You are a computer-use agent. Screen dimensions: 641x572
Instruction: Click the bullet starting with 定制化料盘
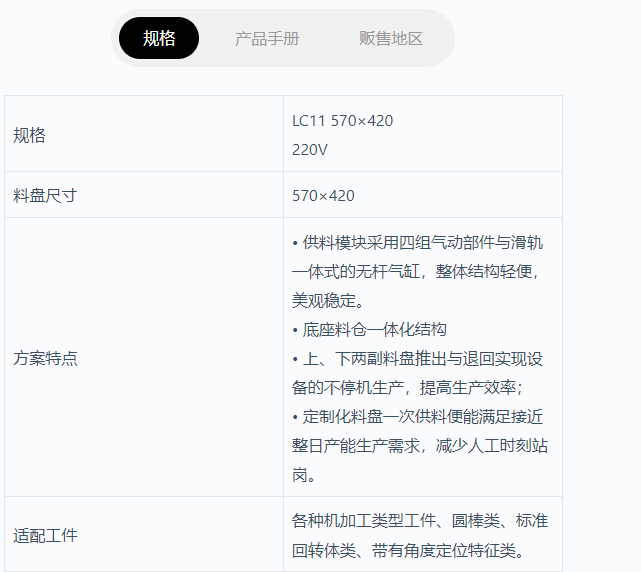click(x=418, y=416)
